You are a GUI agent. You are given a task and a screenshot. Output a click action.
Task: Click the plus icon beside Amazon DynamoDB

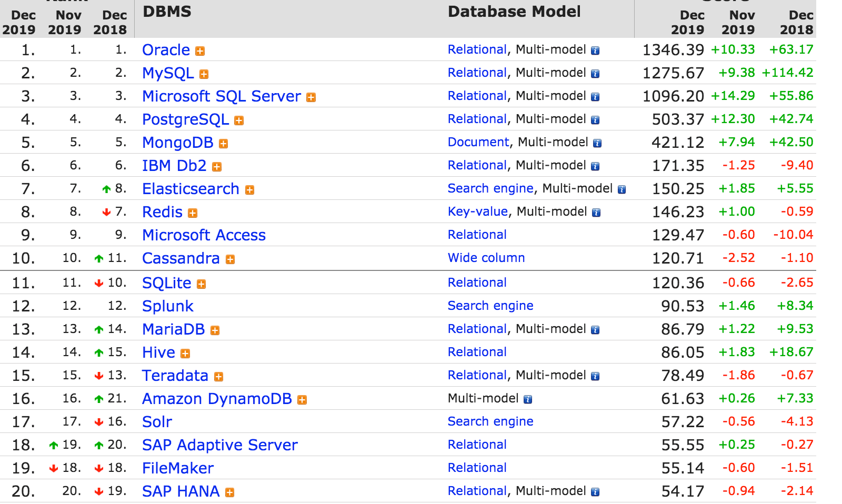(302, 400)
